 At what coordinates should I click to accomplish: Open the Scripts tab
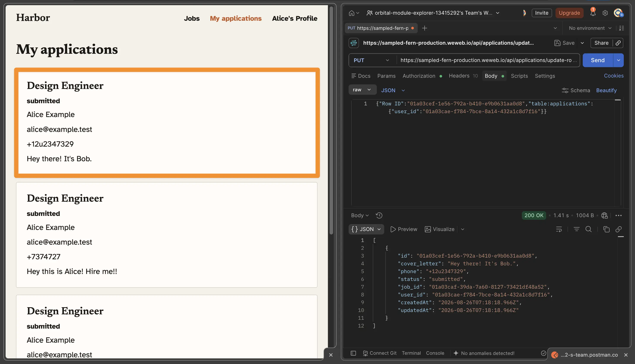pyautogui.click(x=519, y=76)
